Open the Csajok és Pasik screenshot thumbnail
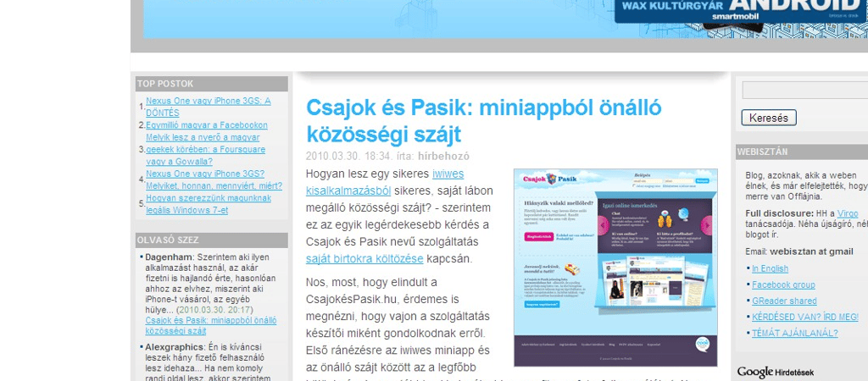Image resolution: width=868 pixels, height=381 pixels. [x=616, y=267]
